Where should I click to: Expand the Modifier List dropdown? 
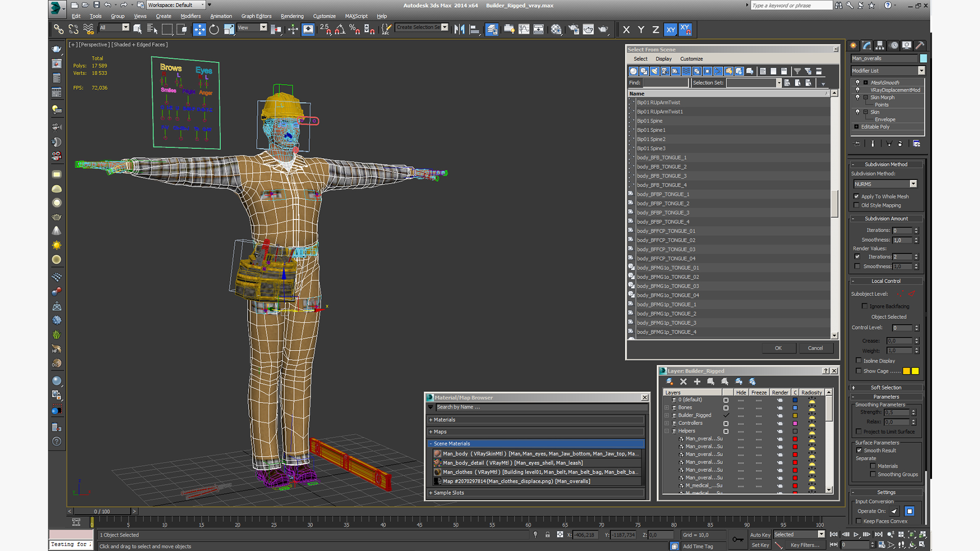click(x=921, y=70)
